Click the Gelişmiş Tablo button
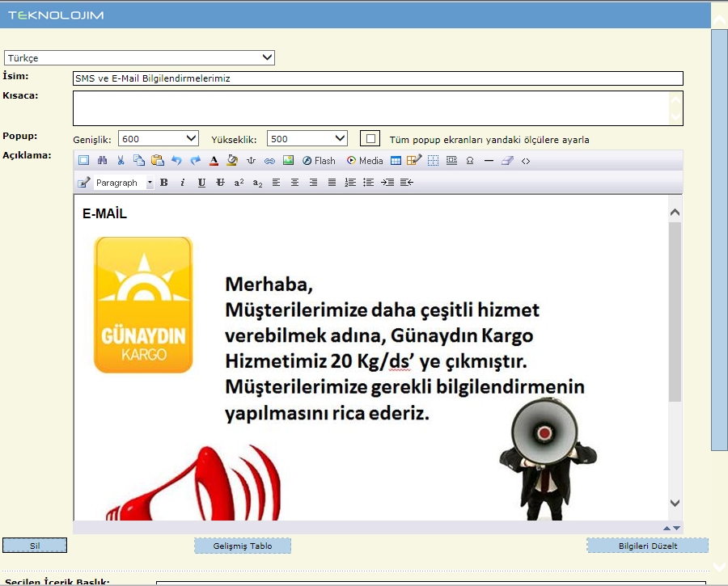728x586 pixels. [243, 546]
